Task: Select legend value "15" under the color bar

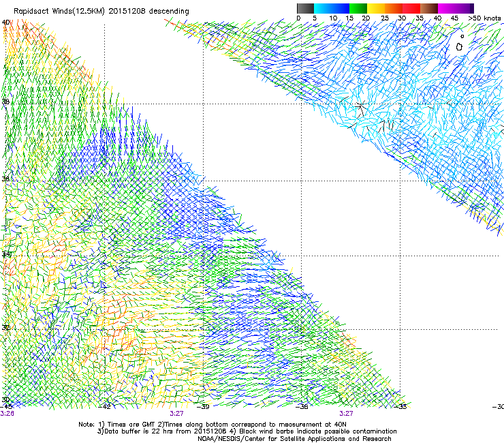Action: point(349,18)
